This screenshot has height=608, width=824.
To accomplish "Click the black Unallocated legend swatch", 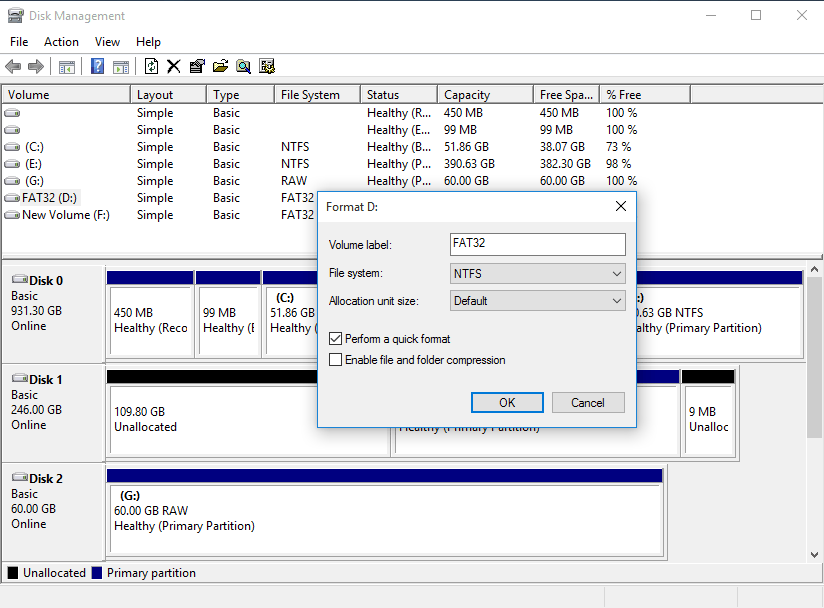I will pyautogui.click(x=13, y=573).
